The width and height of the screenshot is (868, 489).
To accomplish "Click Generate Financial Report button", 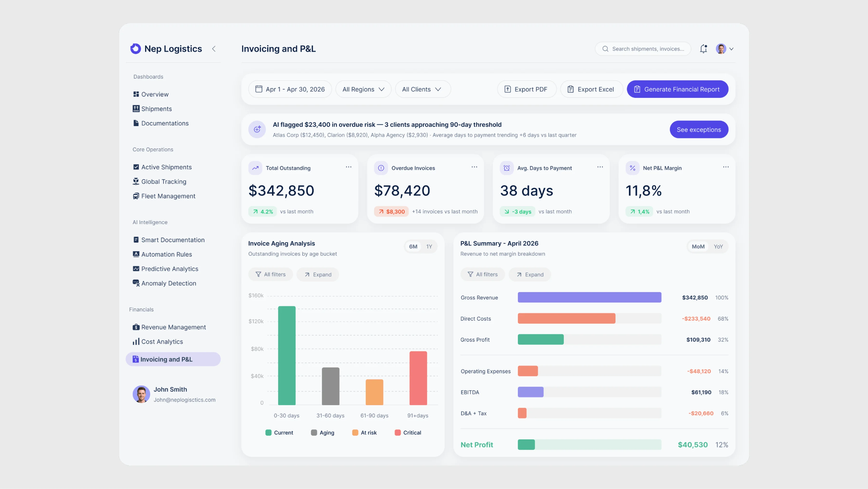I will tap(677, 89).
